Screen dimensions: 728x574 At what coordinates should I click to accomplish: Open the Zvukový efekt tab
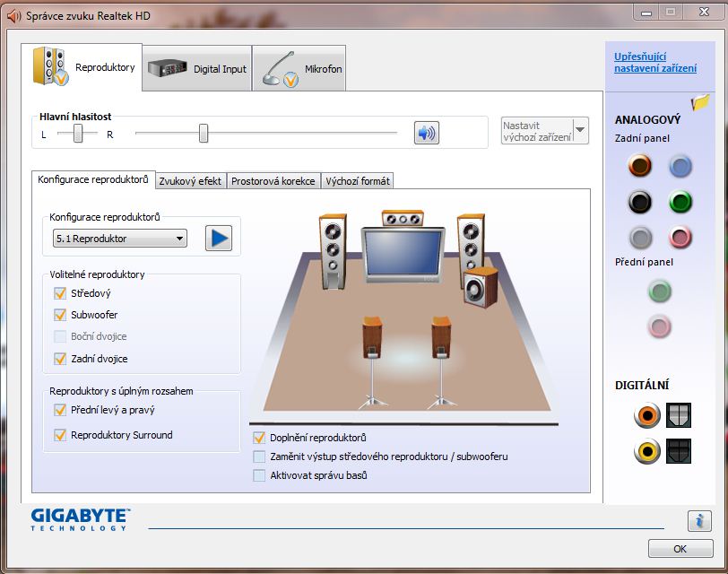pos(190,181)
